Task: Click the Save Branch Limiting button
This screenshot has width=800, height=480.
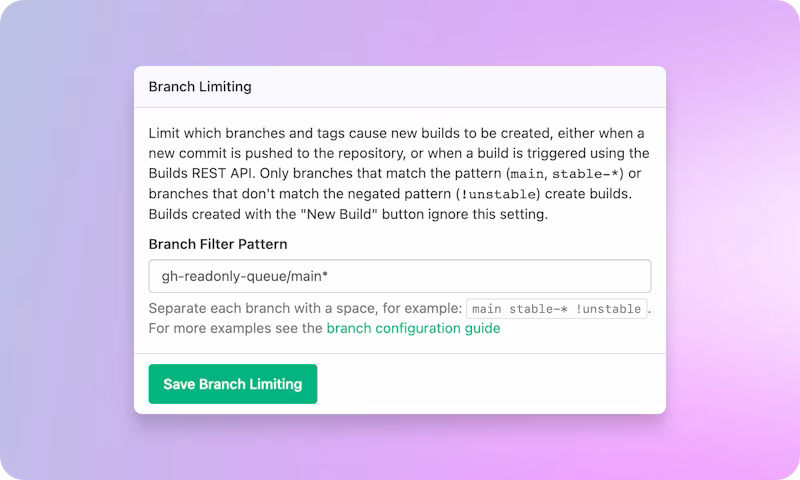Action: (232, 384)
